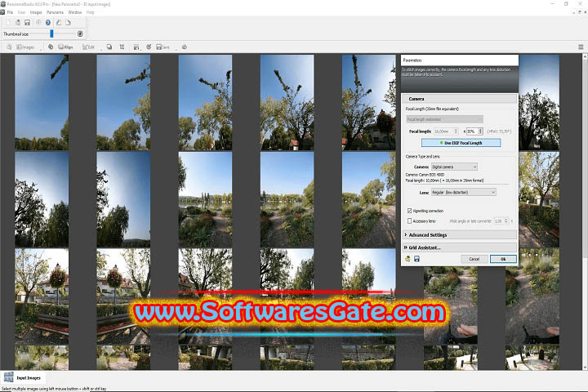588x392 pixels.
Task: Click the accessory lens converter factor stepper
Action: click(506, 221)
